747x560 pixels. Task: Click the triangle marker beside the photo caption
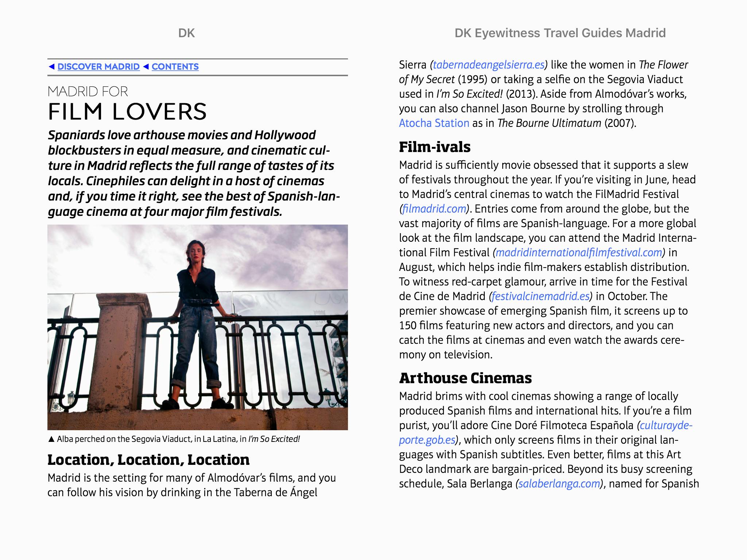click(x=51, y=439)
